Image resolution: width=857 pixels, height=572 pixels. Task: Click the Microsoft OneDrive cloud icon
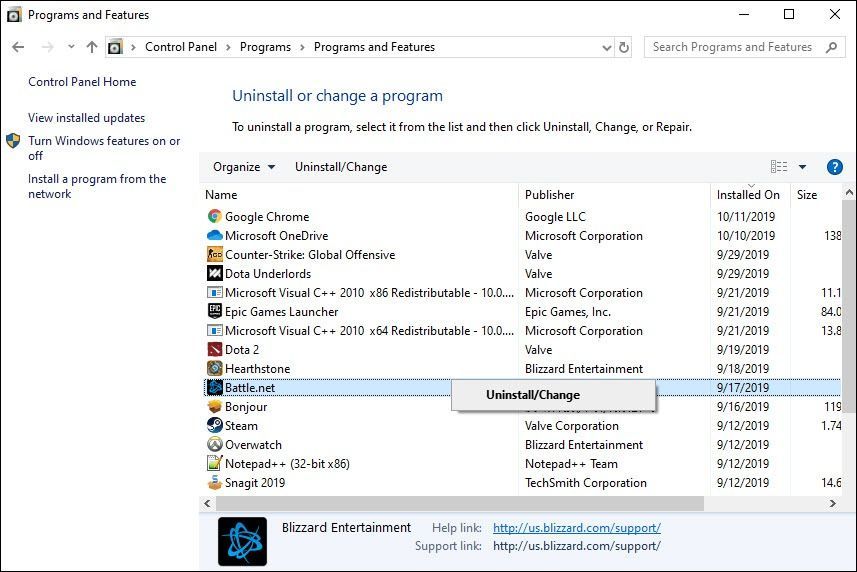(215, 235)
